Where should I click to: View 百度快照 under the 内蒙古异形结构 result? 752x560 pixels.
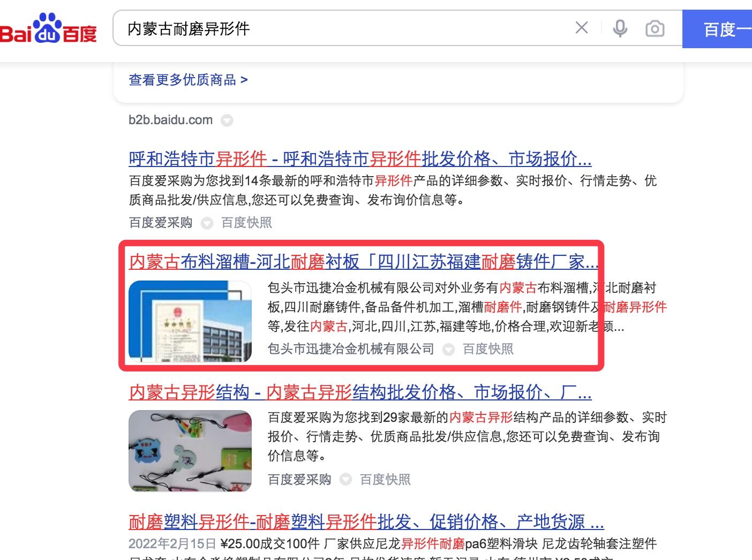click(385, 479)
